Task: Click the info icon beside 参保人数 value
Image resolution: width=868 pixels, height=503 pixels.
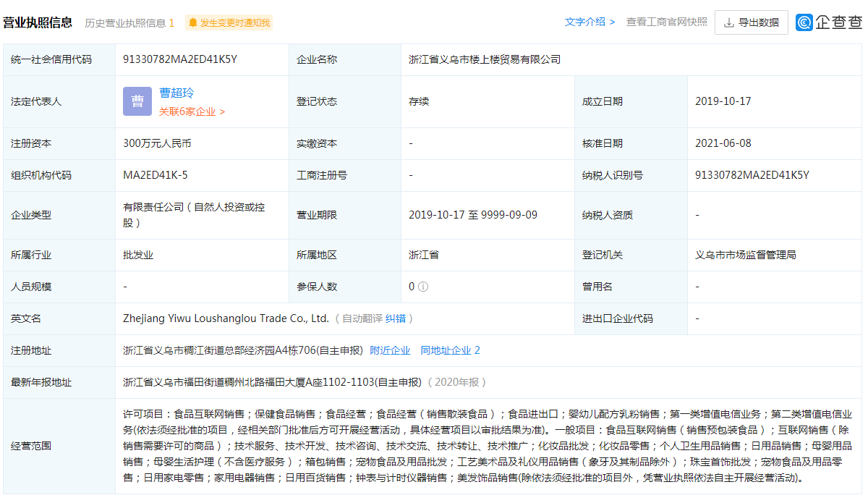Action: coord(423,287)
